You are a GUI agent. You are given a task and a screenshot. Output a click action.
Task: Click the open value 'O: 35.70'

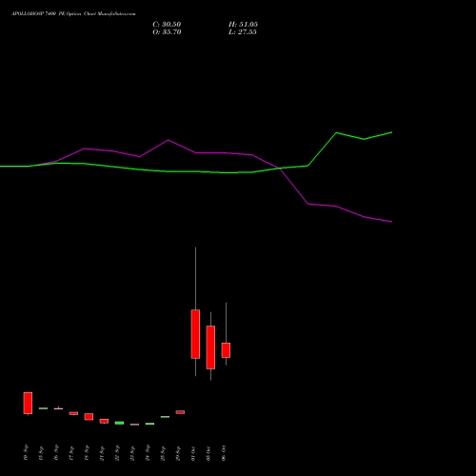coord(167,32)
